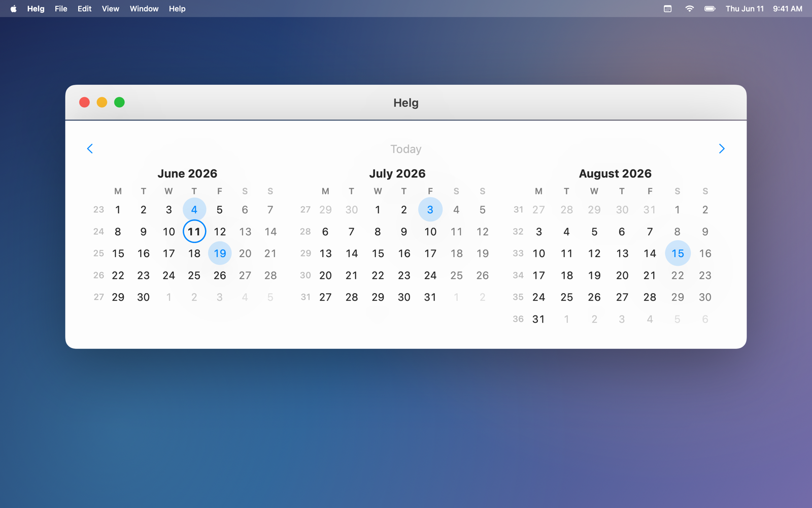
Task: Select June 1 in June 2026
Action: coord(118,210)
